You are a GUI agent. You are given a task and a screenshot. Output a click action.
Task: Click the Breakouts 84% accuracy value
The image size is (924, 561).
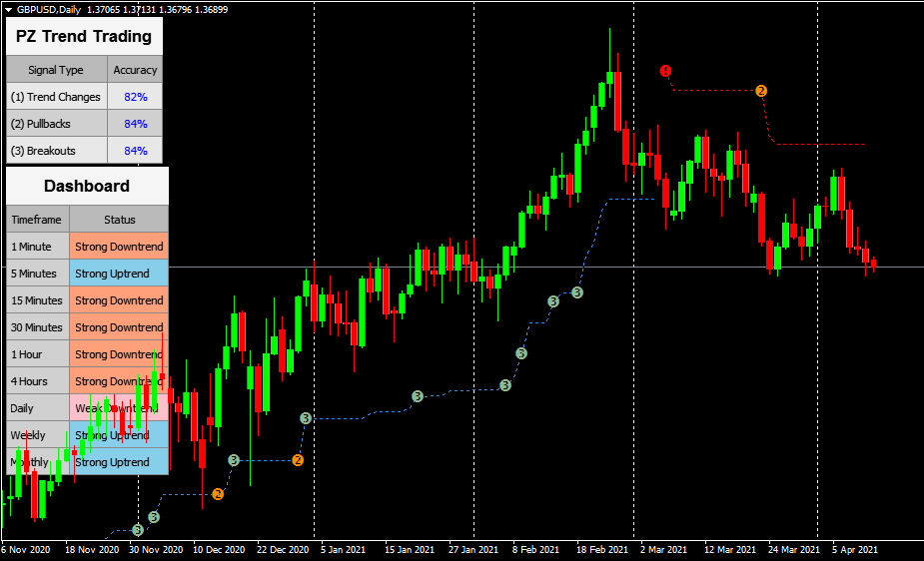coord(136,151)
